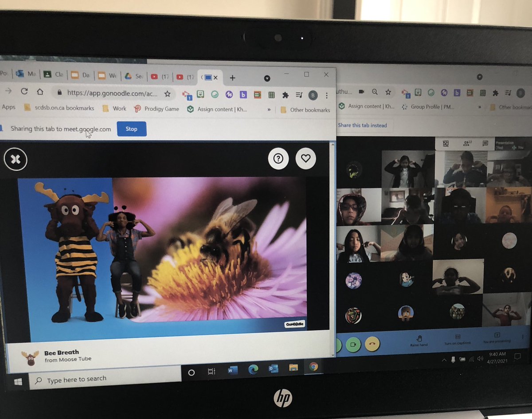Open the Work bookmarks folder
Image resolution: width=532 pixels, height=419 pixels.
pyautogui.click(x=114, y=108)
